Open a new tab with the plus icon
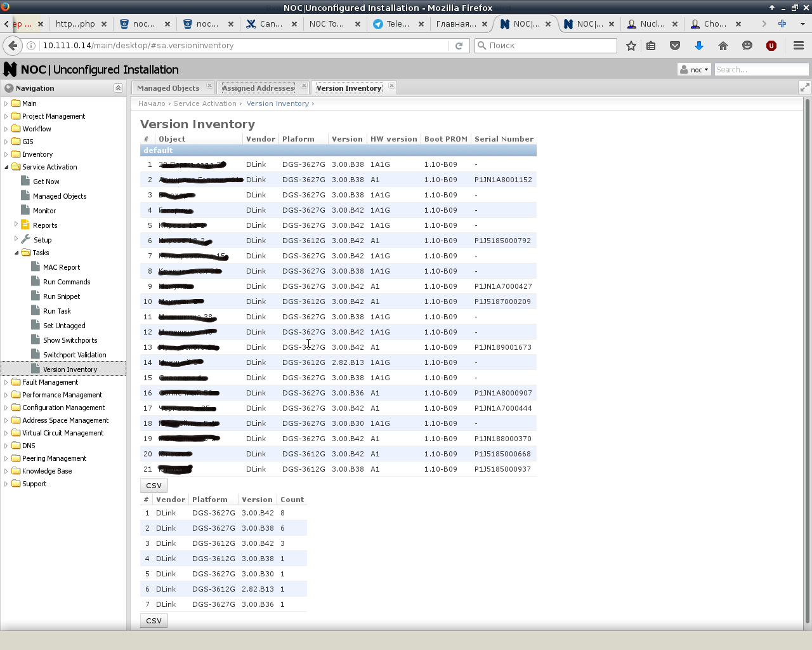Screen dimensions: 812x650 (x=782, y=23)
